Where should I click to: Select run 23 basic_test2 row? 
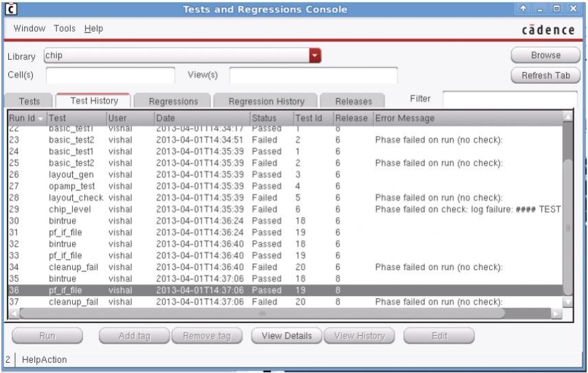pyautogui.click(x=285, y=140)
